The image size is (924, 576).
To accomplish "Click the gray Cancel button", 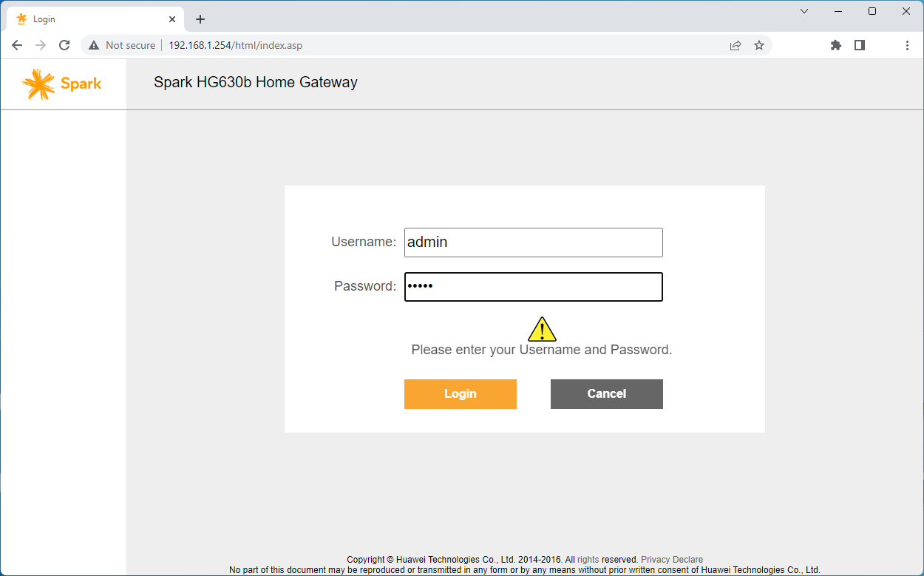I will [607, 394].
